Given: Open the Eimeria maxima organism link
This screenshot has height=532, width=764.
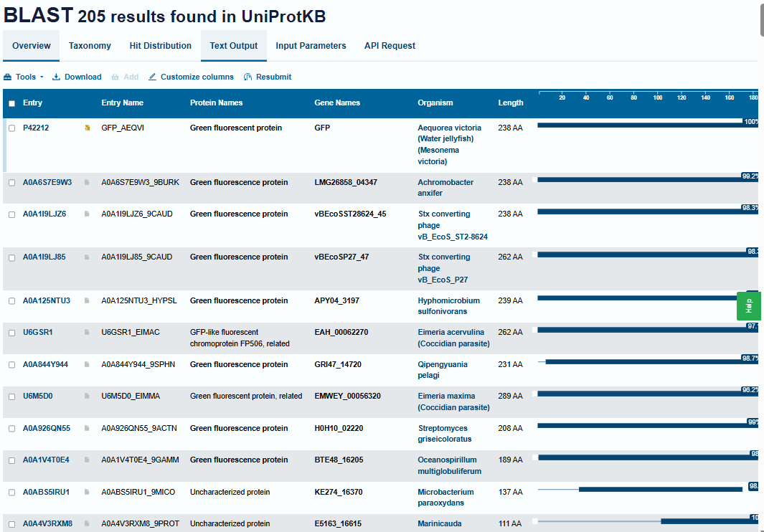Looking at the screenshot, I should coord(453,402).
